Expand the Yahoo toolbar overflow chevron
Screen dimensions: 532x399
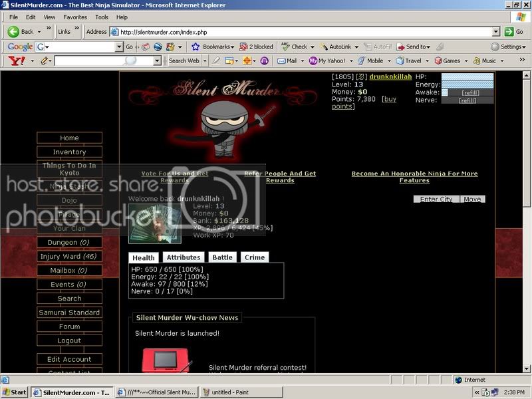522,60
